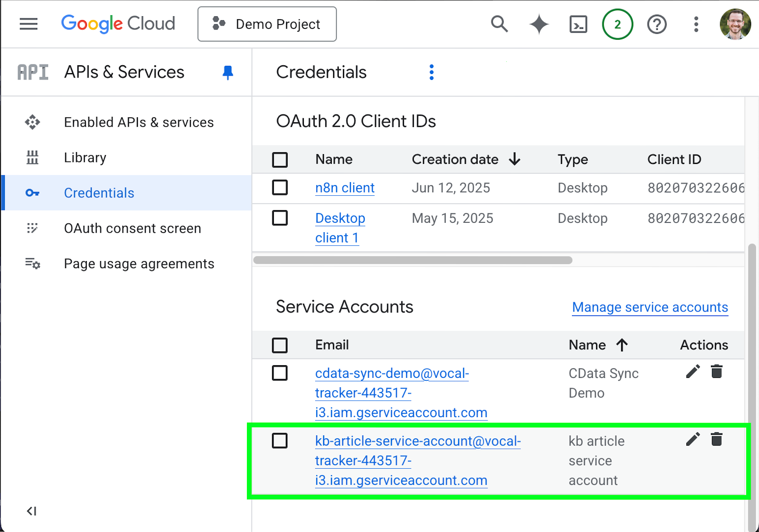Activate the Cloud Shell terminal
The image size is (759, 532).
click(x=578, y=24)
